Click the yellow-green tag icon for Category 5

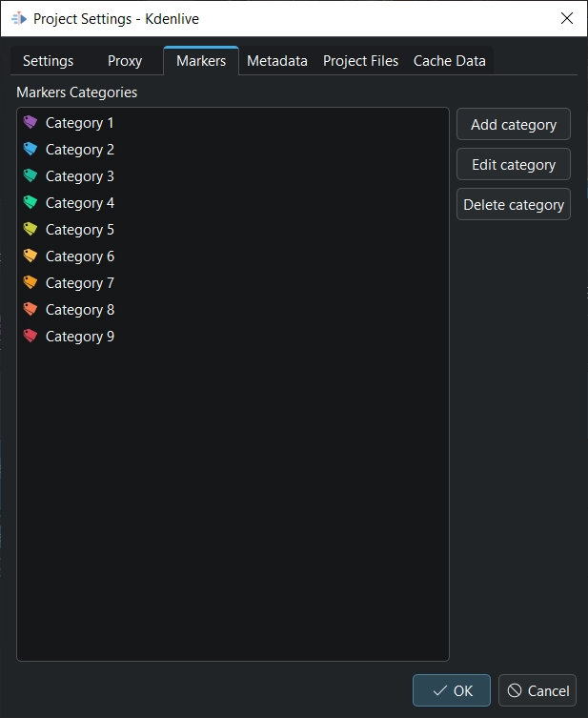[30, 230]
